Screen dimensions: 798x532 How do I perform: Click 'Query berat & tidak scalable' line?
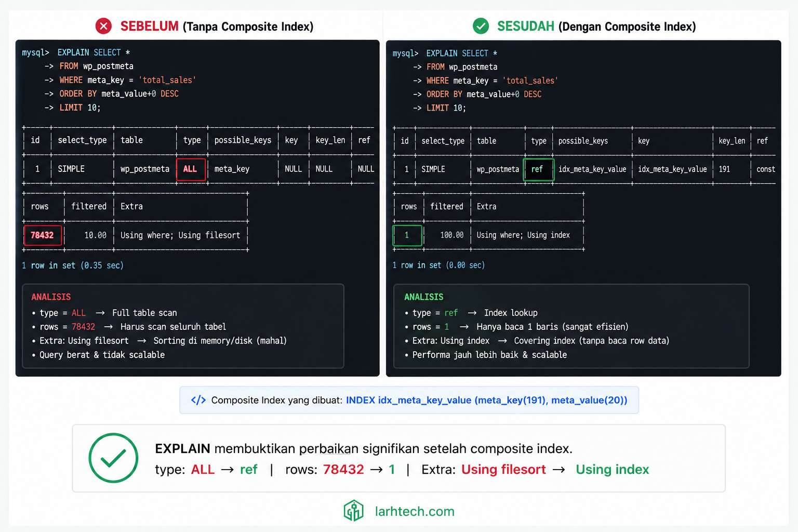click(102, 355)
